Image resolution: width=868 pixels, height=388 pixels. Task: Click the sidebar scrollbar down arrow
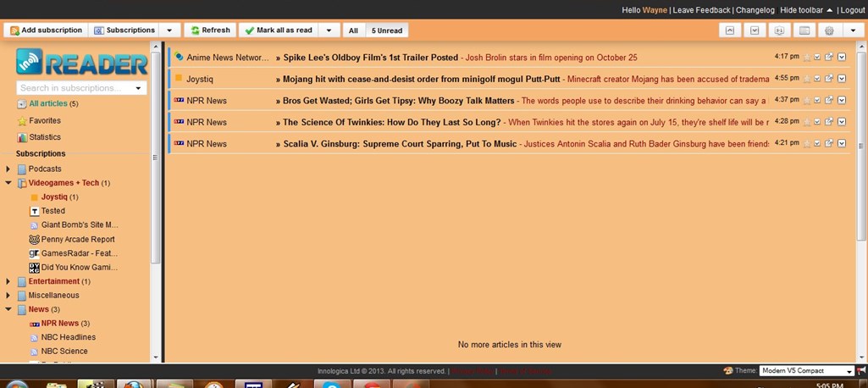[156, 358]
